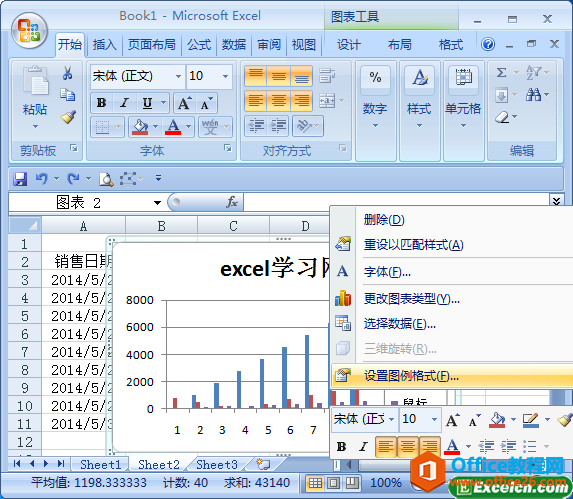This screenshot has height=499, width=573.
Task: Apply ribbon fill color paint bucket
Action: 140,127
